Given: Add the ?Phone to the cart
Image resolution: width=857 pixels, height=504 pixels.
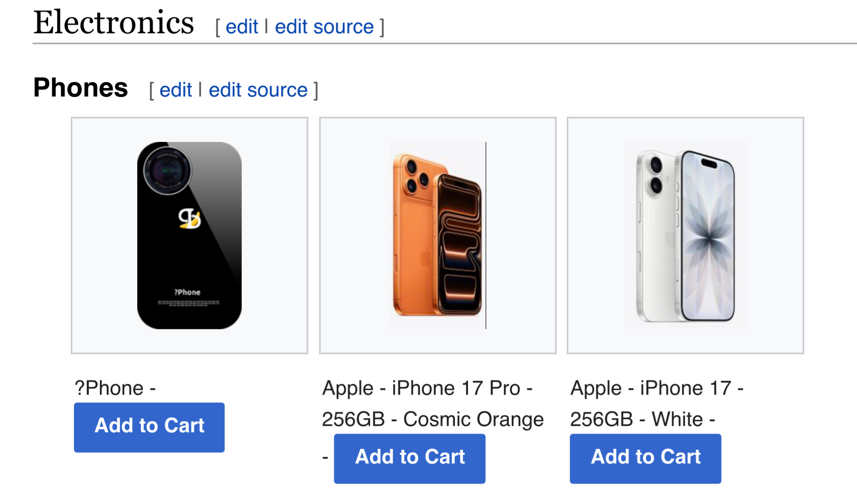Looking at the screenshot, I should click(x=149, y=427).
